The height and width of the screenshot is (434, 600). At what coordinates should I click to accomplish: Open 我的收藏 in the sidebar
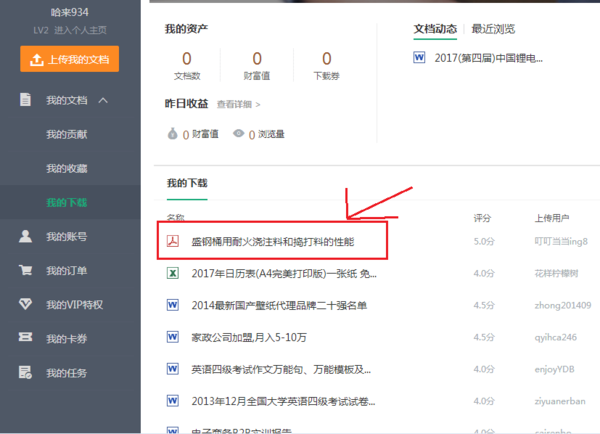pos(67,168)
